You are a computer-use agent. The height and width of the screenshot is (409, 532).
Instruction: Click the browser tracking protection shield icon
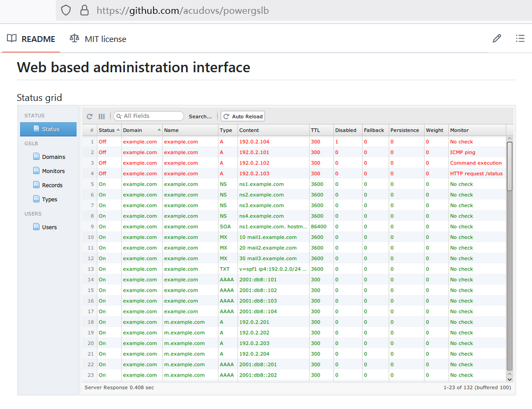[66, 10]
